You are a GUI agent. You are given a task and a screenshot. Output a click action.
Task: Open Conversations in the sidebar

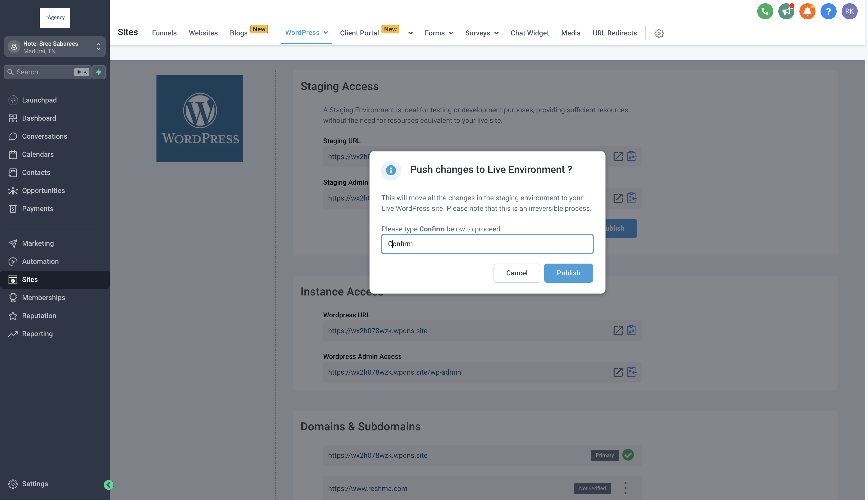tap(44, 136)
